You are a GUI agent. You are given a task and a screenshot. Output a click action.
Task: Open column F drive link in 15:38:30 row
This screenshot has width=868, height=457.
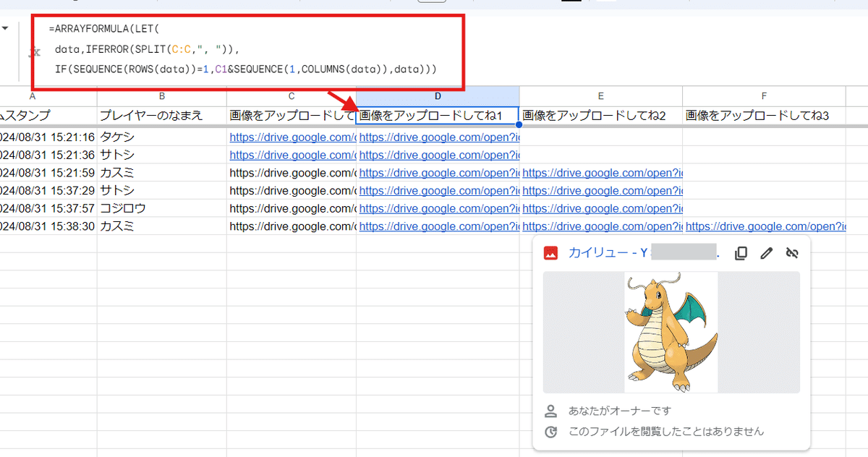pyautogui.click(x=766, y=226)
